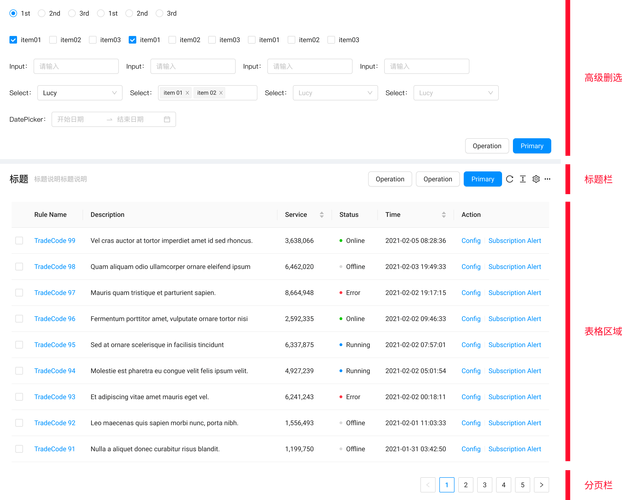
Task: Open the multi-select with item 01 tags
Action: pyautogui.click(x=207, y=93)
